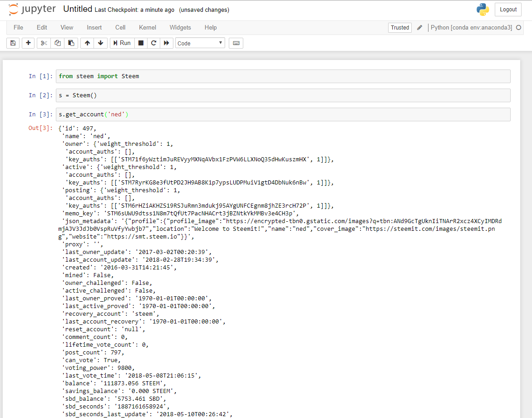Screen dimensions: 532x418
Task: Restart kernel and rerun all with fast-forward icon
Action: click(x=167, y=43)
